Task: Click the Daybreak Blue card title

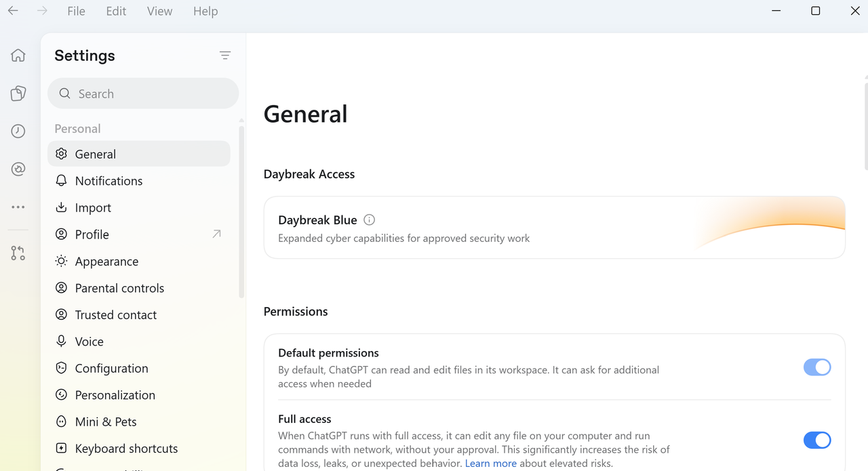Action: tap(317, 220)
